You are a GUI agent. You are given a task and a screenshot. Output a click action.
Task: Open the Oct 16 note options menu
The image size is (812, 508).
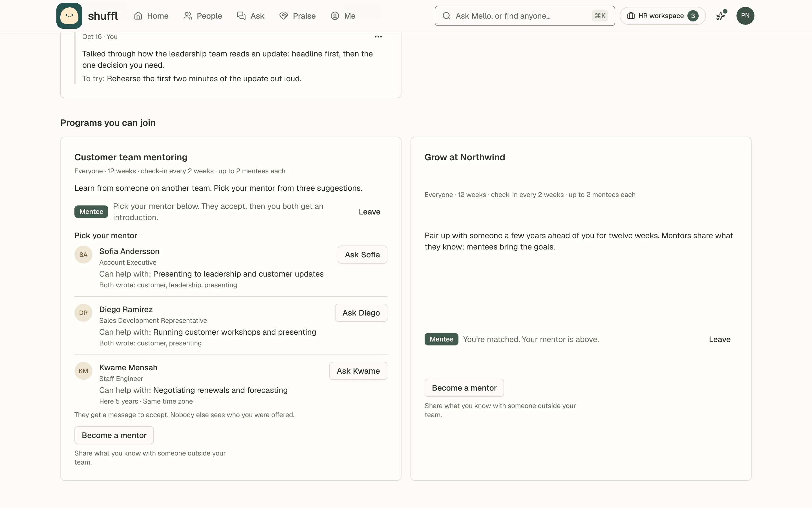click(378, 37)
